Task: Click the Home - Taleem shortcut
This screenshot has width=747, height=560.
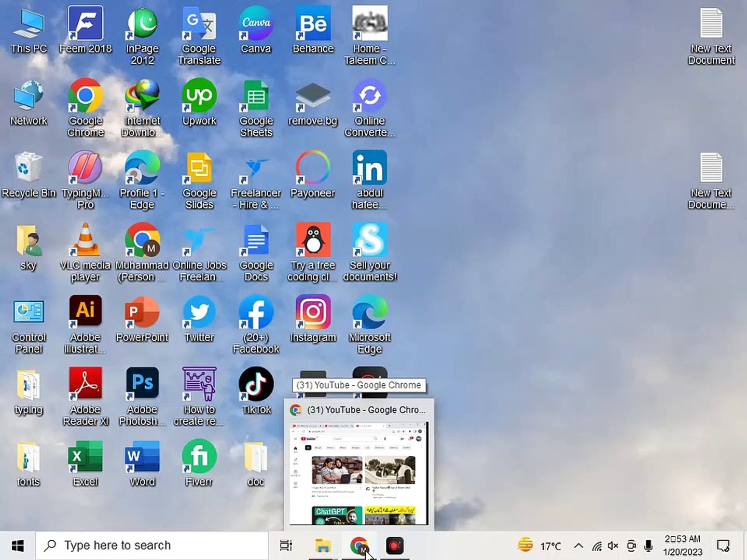Action: coord(370,36)
